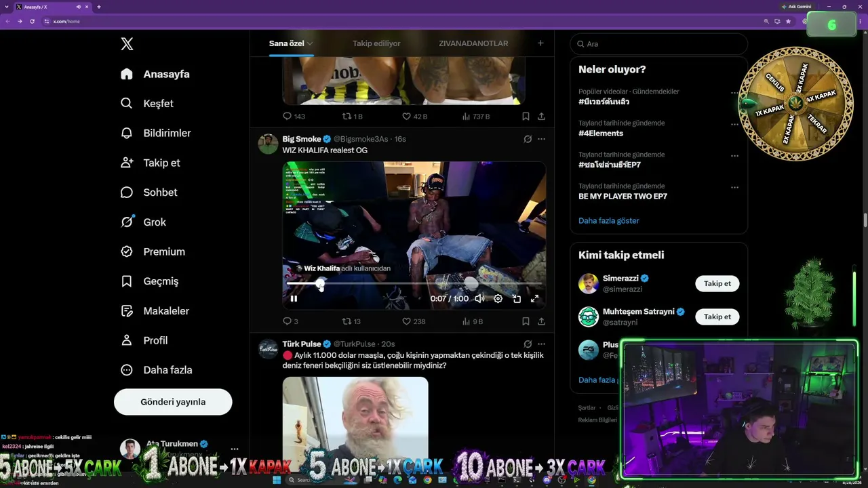View analytics of the Big Smoke post

coord(473,321)
